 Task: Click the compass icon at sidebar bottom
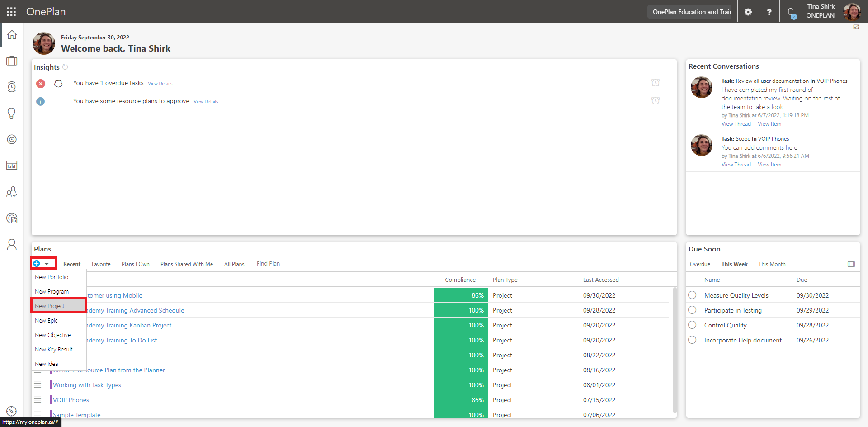pyautogui.click(x=12, y=411)
